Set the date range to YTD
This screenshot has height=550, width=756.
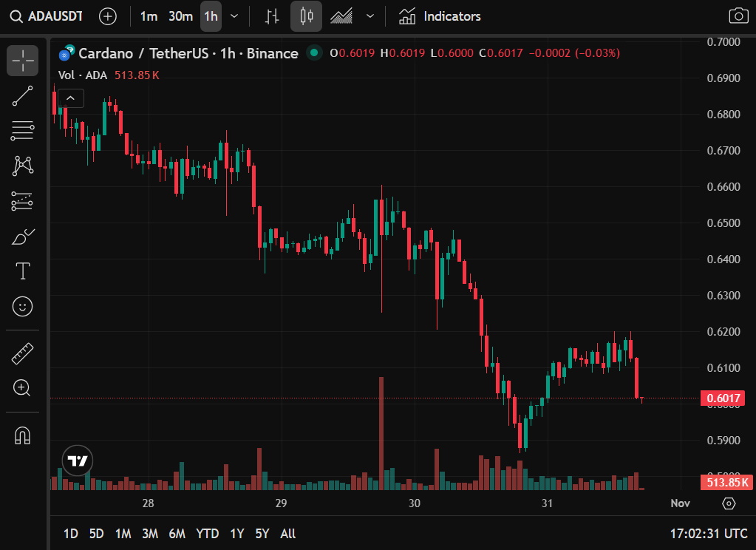[x=207, y=534]
